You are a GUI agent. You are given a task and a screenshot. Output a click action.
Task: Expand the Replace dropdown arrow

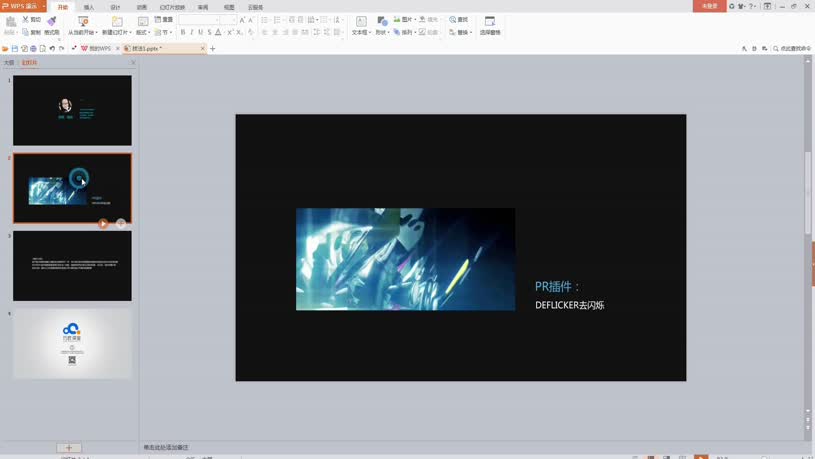point(471,32)
